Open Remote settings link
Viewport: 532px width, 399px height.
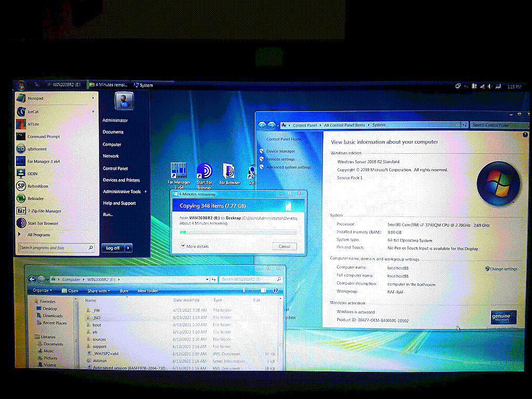[x=280, y=159]
